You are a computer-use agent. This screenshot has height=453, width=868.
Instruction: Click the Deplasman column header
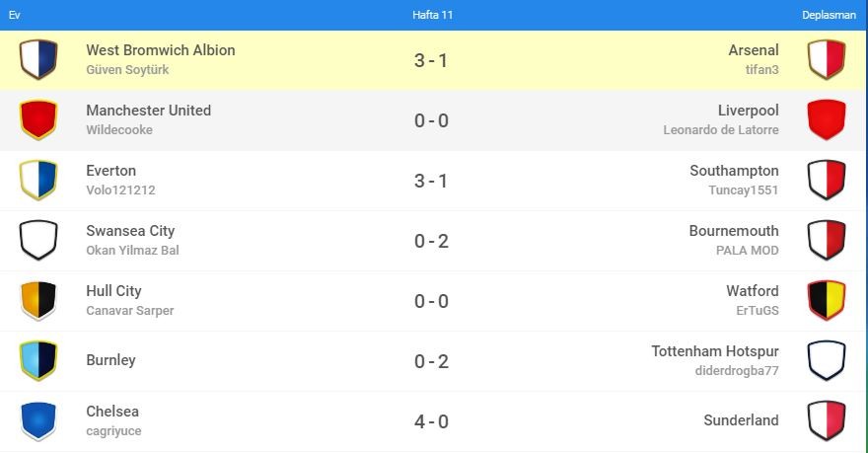click(x=829, y=15)
